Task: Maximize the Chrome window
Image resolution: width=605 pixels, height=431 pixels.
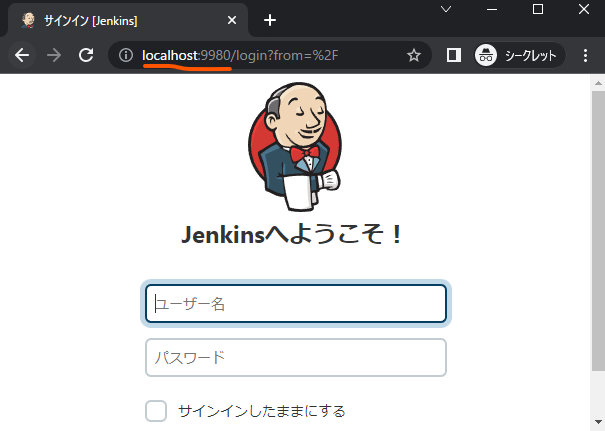Action: pos(538,9)
